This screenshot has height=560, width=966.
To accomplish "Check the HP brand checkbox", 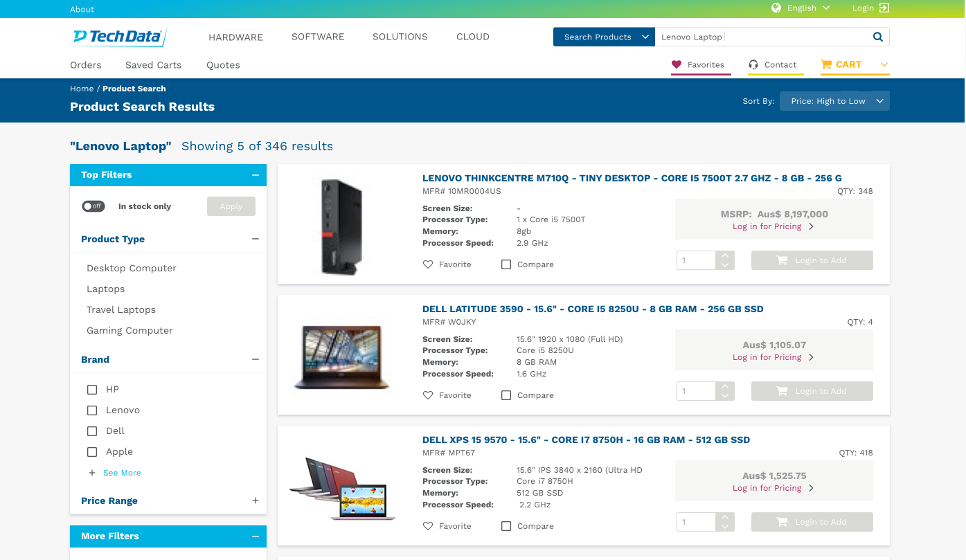I will (92, 390).
